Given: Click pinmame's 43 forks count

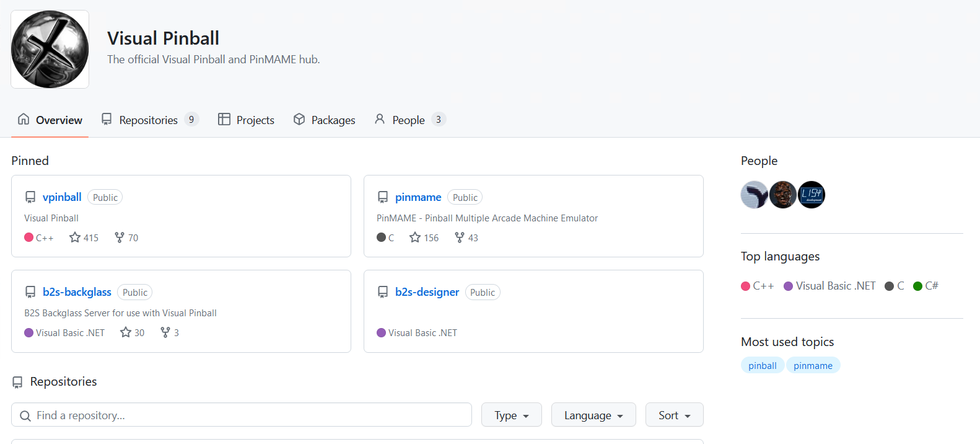Looking at the screenshot, I should pyautogui.click(x=473, y=238).
